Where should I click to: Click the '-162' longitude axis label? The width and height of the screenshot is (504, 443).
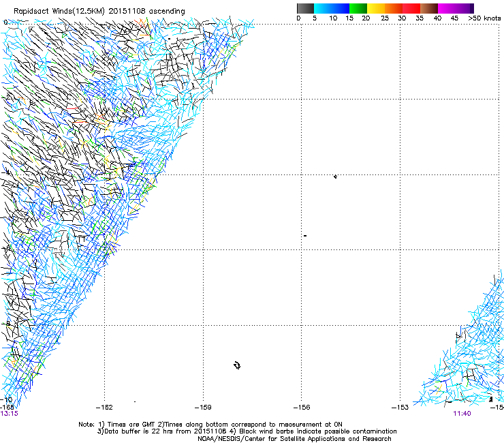click(104, 408)
